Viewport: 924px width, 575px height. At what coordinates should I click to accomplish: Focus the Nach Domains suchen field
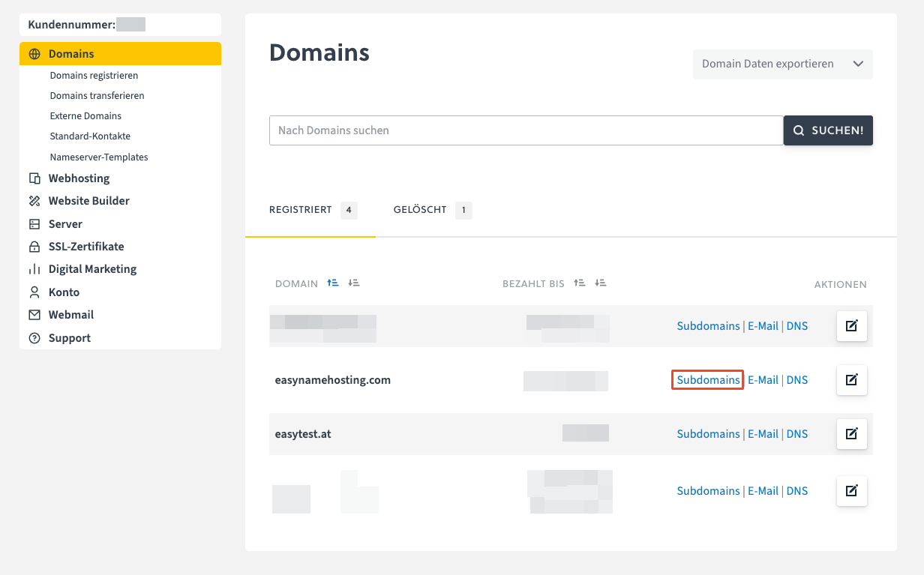525,130
